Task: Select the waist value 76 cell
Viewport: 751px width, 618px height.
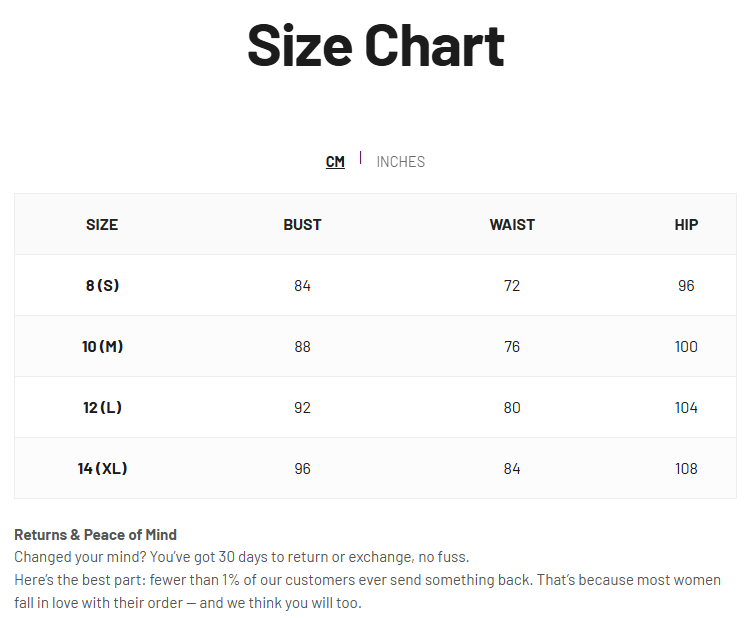Action: [512, 347]
